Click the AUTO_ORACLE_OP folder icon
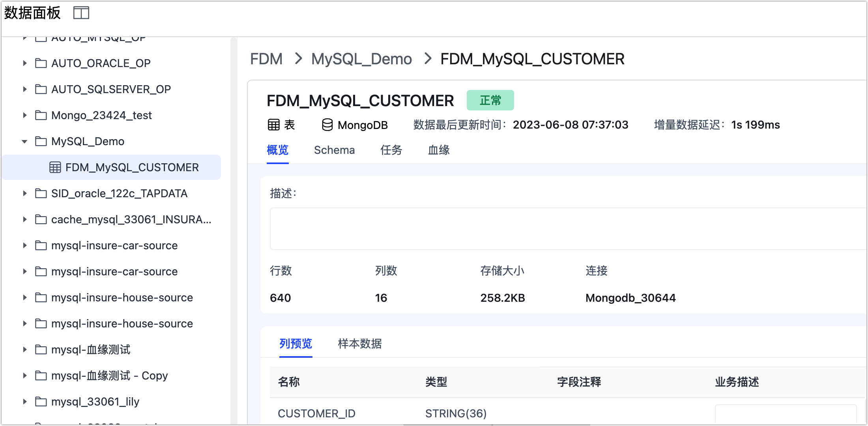Image resolution: width=868 pixels, height=426 pixels. [x=41, y=63]
